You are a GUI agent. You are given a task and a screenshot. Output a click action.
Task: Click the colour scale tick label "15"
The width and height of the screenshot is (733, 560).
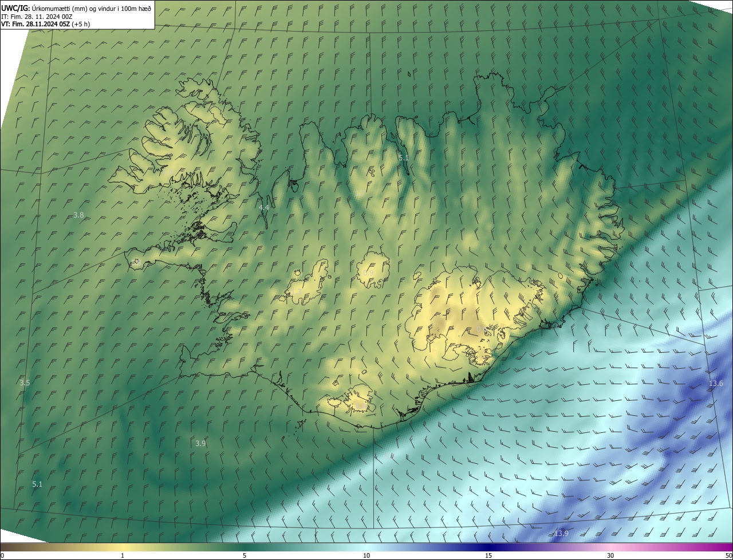pos(488,555)
